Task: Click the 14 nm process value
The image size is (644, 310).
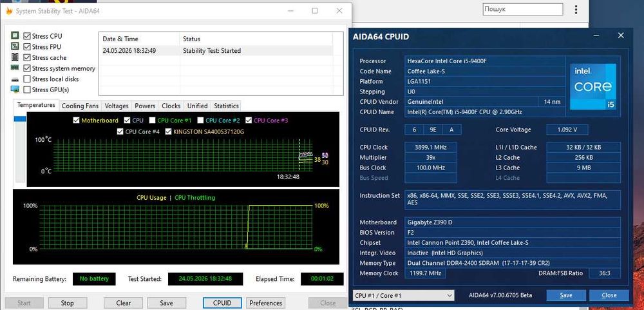Action: click(551, 102)
